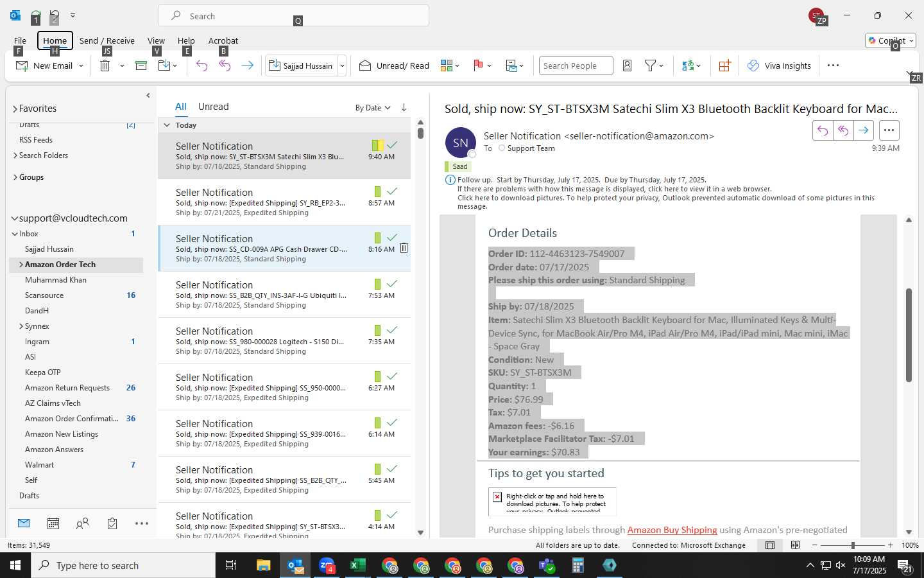Open the New Email dropdown arrow
Screen dimensions: 924x578
81,66
